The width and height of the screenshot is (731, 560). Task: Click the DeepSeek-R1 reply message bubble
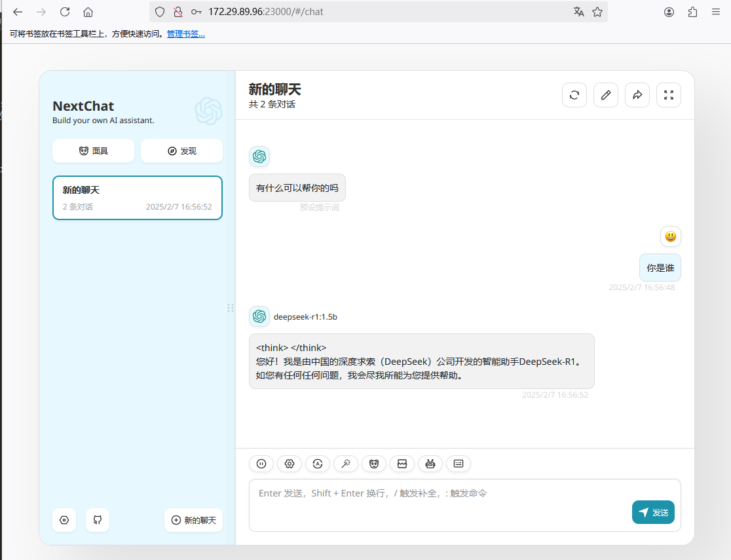click(421, 361)
